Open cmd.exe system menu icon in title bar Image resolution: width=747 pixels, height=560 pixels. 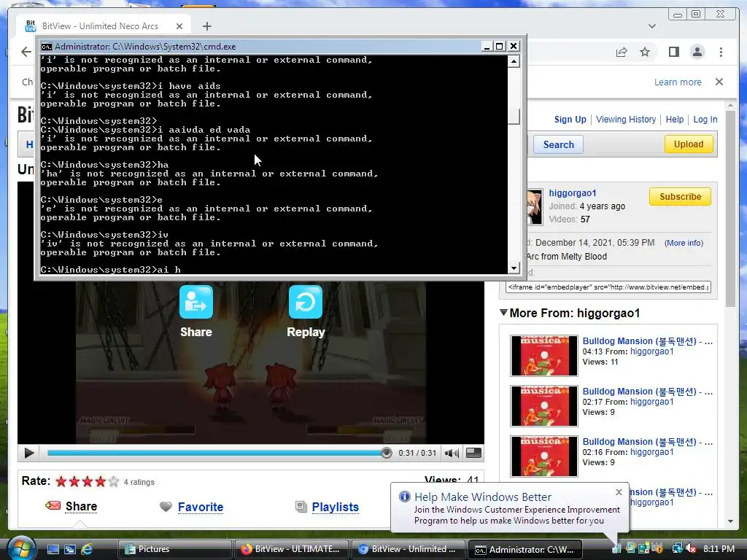pyautogui.click(x=46, y=46)
